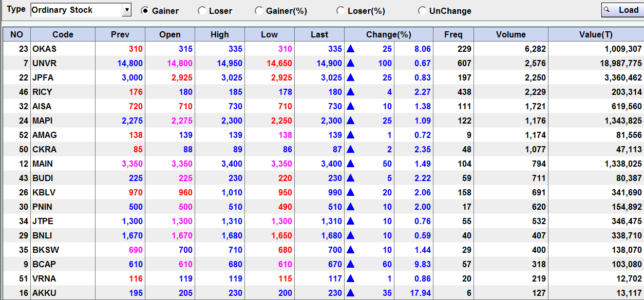Click OKAS volume 6,282
The image size is (644, 300).
click(x=535, y=49)
